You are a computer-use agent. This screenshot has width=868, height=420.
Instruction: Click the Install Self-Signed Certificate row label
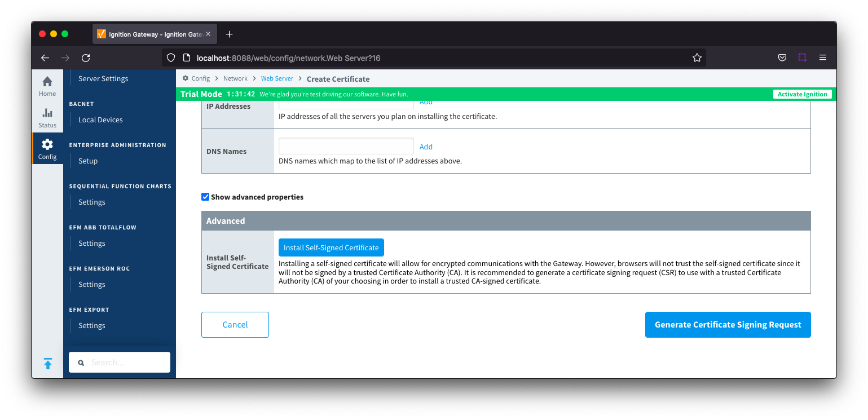pos(237,262)
